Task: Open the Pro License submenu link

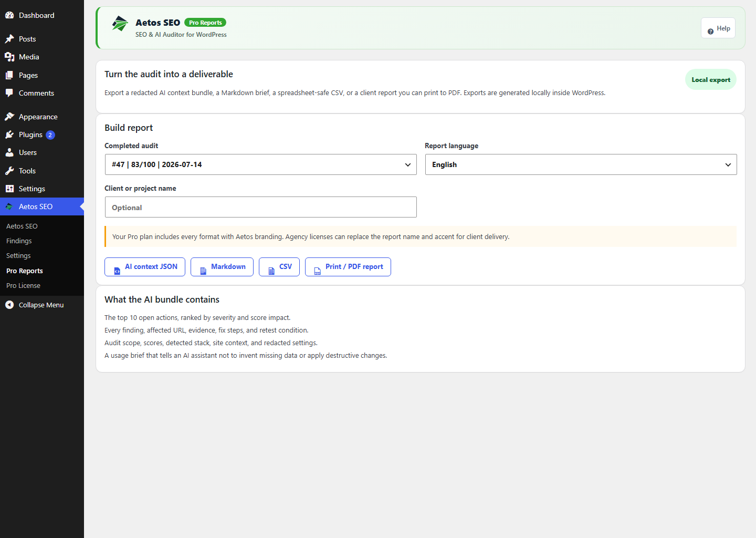Action: [23, 286]
